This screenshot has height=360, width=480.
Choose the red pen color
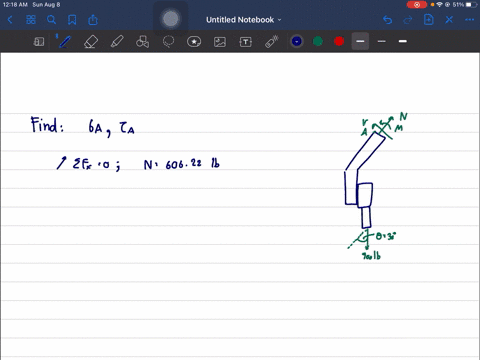pos(339,41)
